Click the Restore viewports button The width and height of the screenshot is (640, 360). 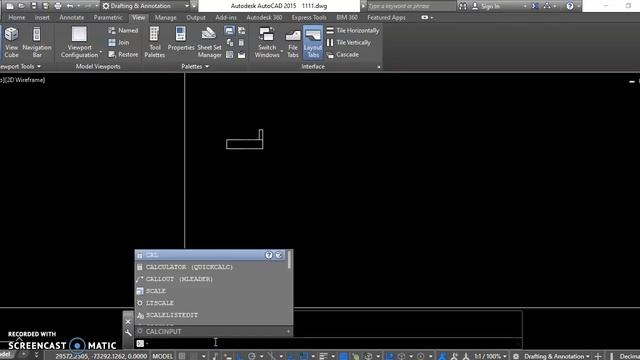[123, 54]
